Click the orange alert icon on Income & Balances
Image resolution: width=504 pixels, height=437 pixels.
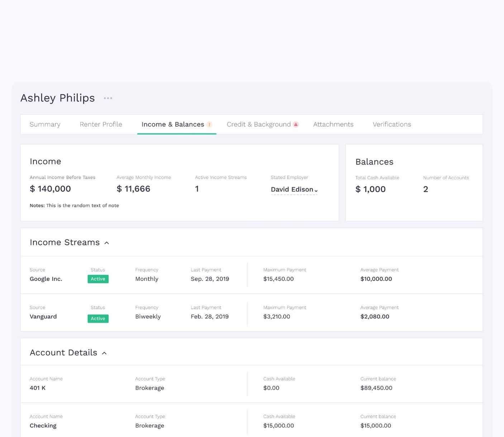209,124
